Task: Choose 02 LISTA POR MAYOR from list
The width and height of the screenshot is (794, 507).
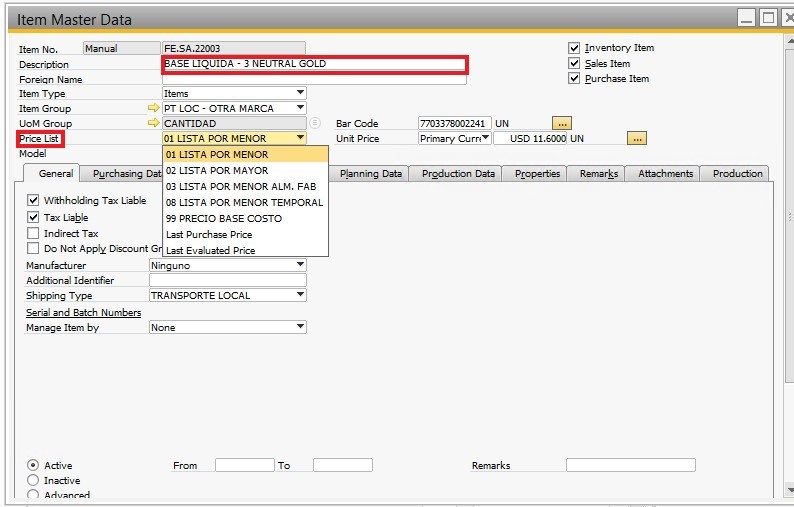Action: (x=217, y=170)
